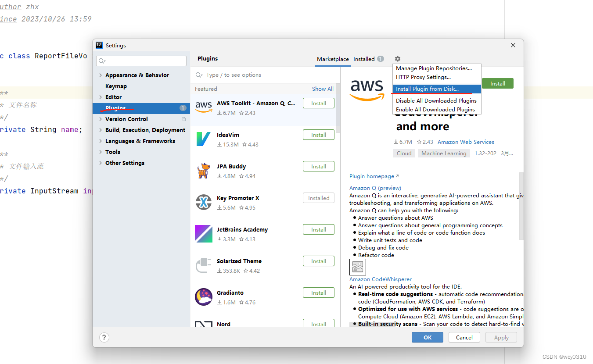This screenshot has width=593, height=364.
Task: Focus the plugin search field
Action: 265,75
